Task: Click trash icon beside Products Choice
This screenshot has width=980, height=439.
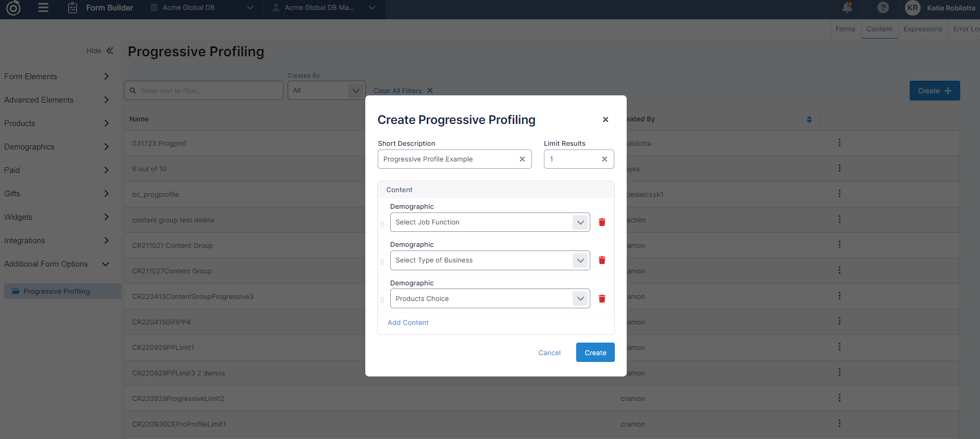Action: 602,299
